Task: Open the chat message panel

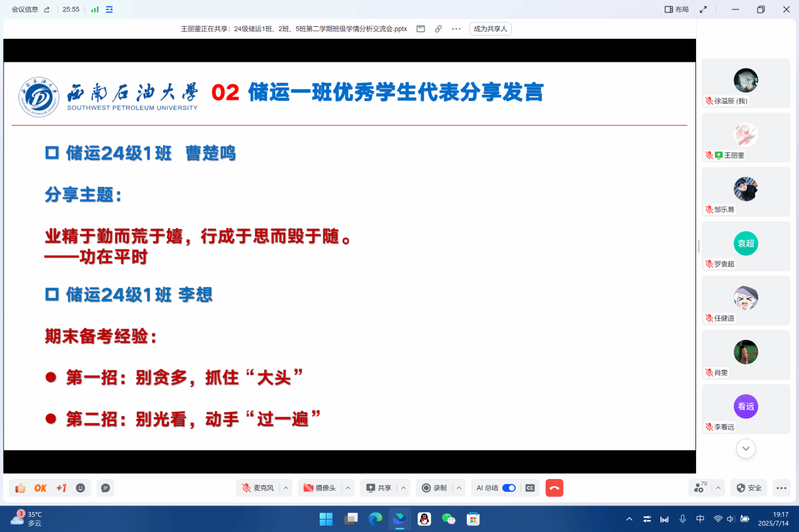Action: pyautogui.click(x=105, y=488)
